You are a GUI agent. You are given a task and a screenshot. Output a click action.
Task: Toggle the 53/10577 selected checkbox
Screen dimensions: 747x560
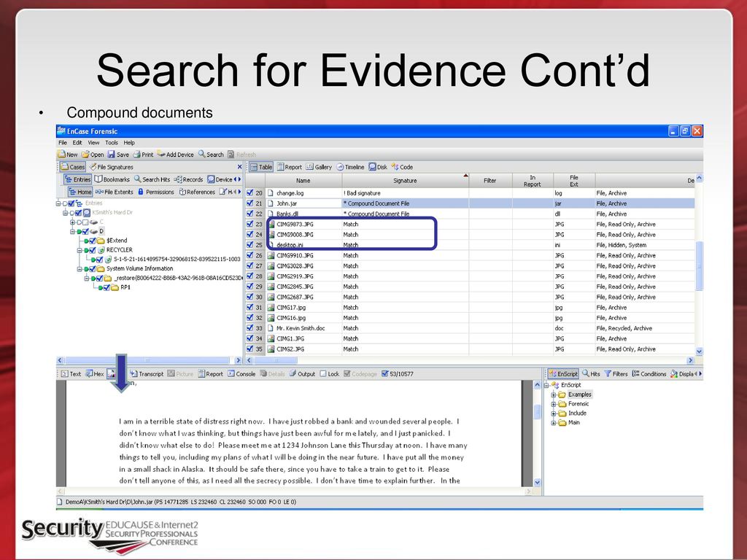coord(385,374)
